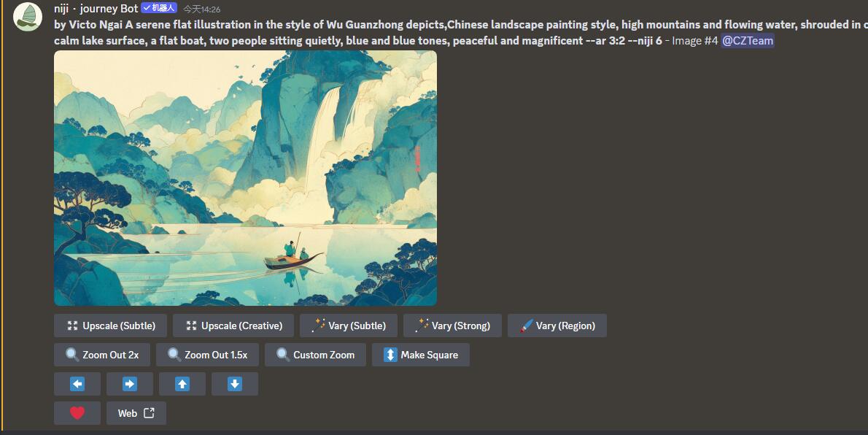
Task: Open the generated landscape image preview
Action: [245, 178]
